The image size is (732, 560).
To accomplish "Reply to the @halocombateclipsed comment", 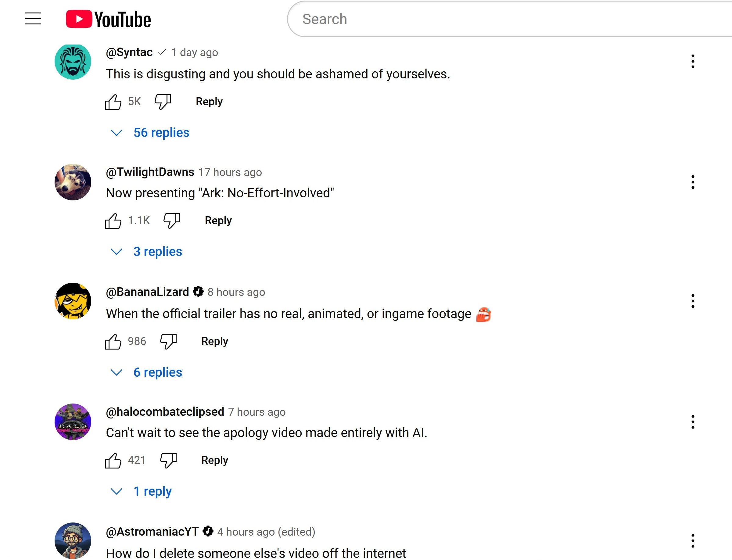I will point(215,460).
